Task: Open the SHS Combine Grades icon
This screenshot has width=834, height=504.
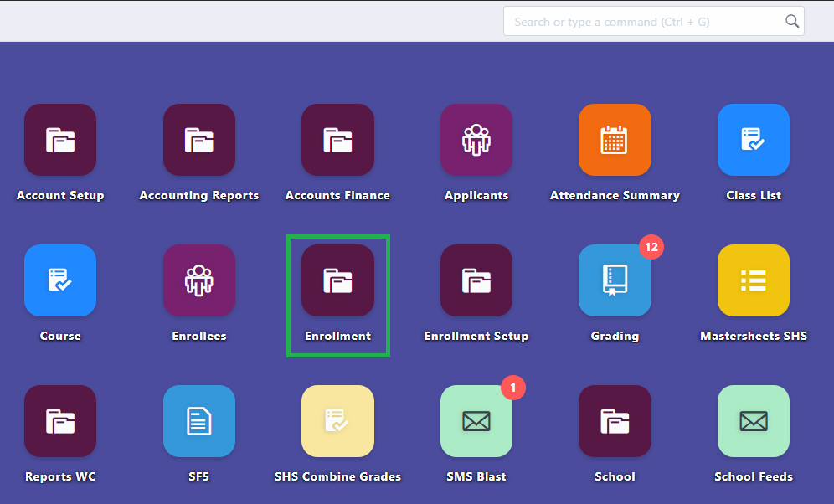Action: (x=337, y=421)
